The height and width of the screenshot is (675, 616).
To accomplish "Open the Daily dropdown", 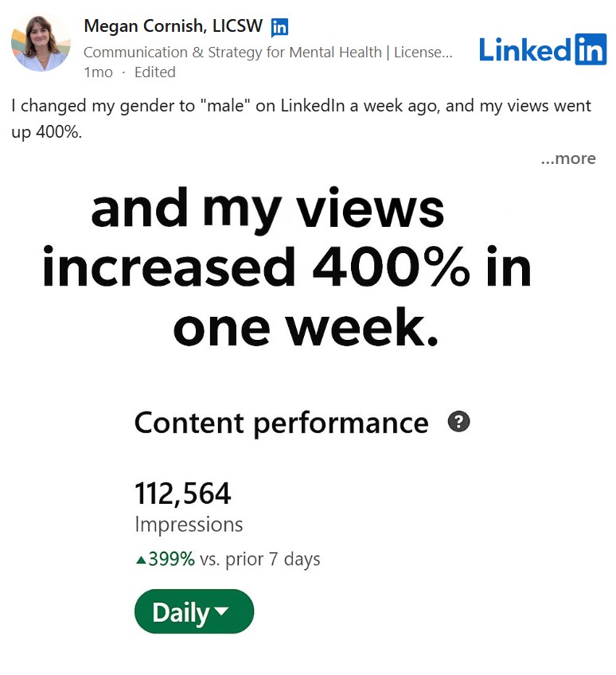I will [193, 612].
